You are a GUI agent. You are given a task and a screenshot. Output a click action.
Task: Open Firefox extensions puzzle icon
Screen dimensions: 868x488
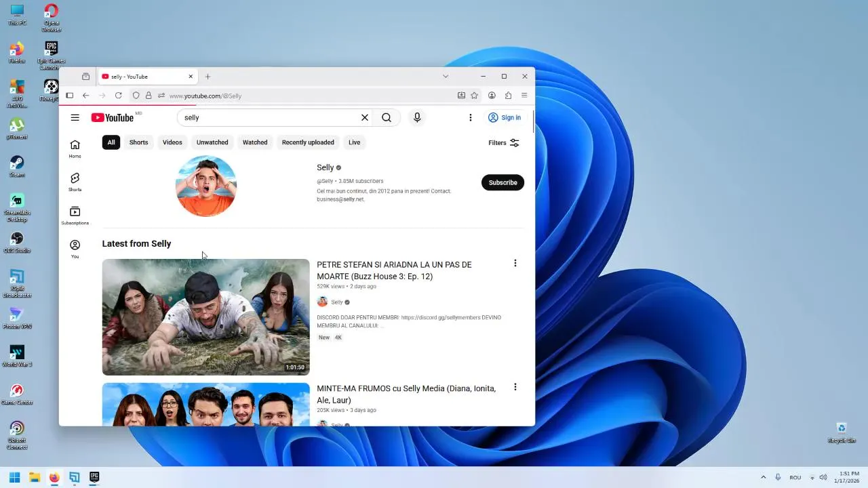(x=508, y=96)
